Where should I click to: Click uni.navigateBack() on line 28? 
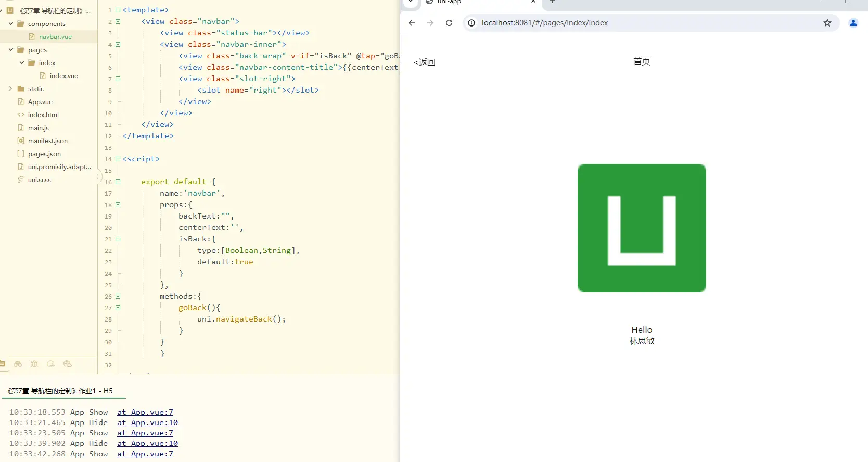241,319
